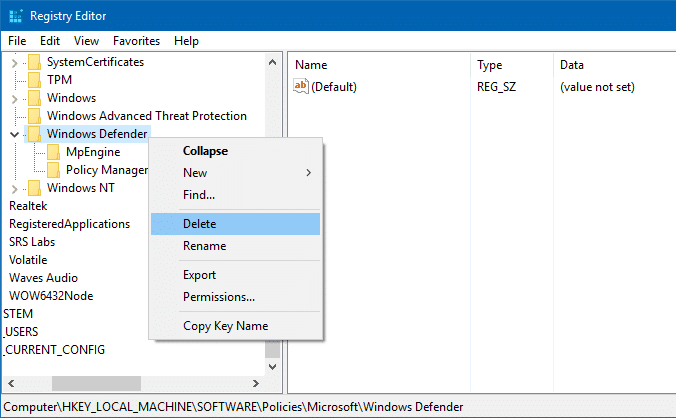This screenshot has height=418, width=676.
Task: Click the REG_SZ type cell
Action: pos(496,87)
